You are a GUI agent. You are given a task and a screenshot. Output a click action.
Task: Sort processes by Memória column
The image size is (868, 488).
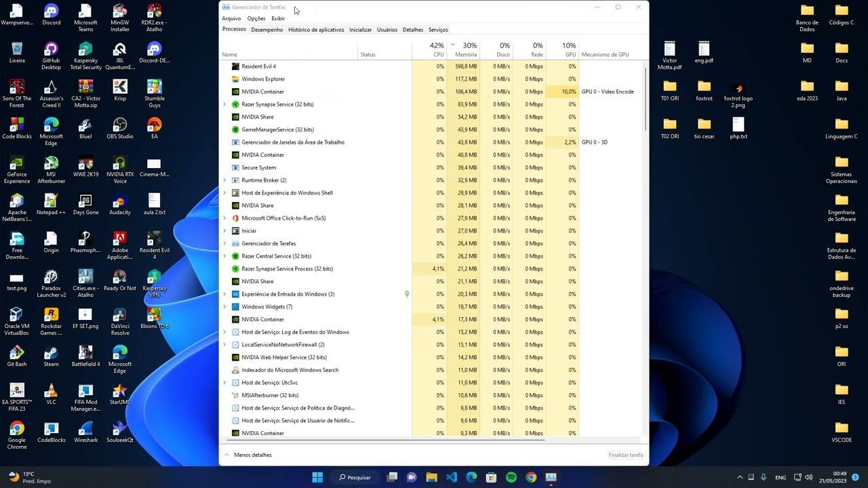463,49
